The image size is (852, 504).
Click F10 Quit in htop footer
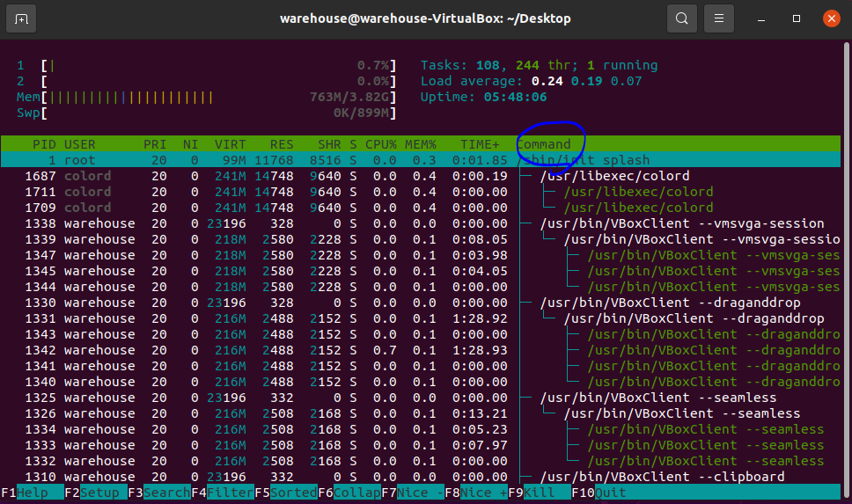coord(599,493)
